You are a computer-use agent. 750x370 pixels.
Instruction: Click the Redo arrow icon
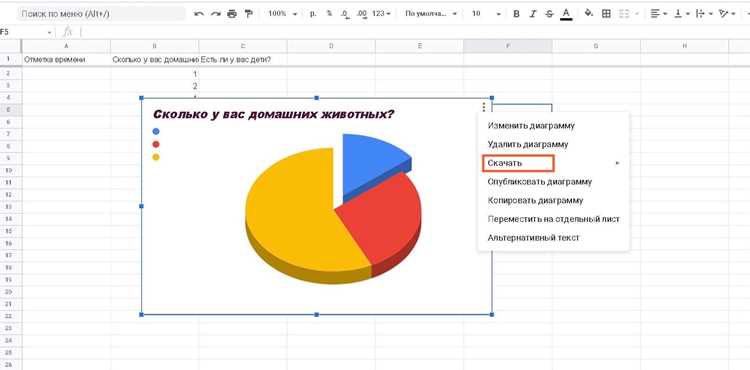[x=216, y=14]
